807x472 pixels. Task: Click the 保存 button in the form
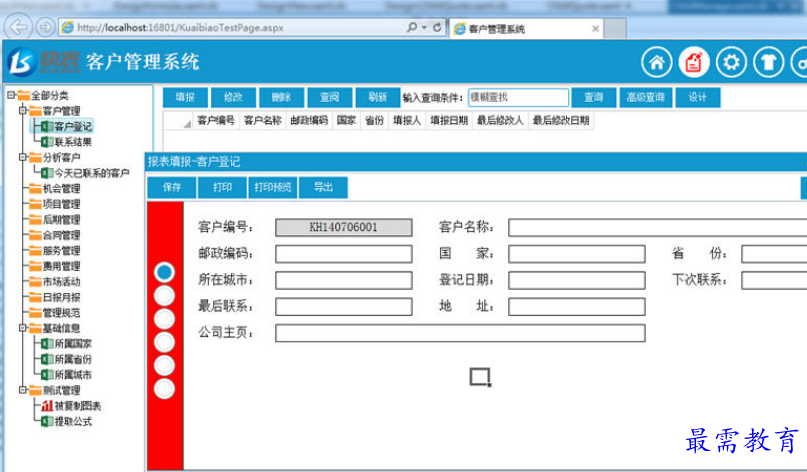(x=172, y=187)
